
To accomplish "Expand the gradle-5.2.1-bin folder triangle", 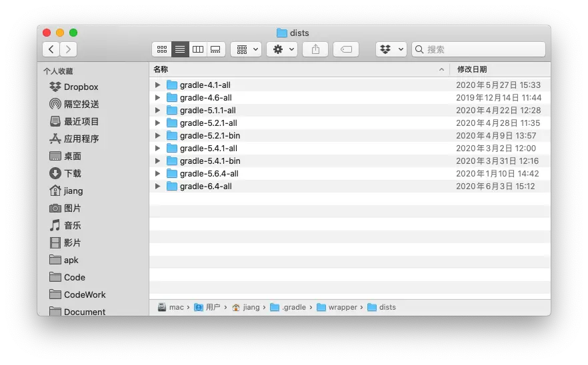I will click(157, 136).
